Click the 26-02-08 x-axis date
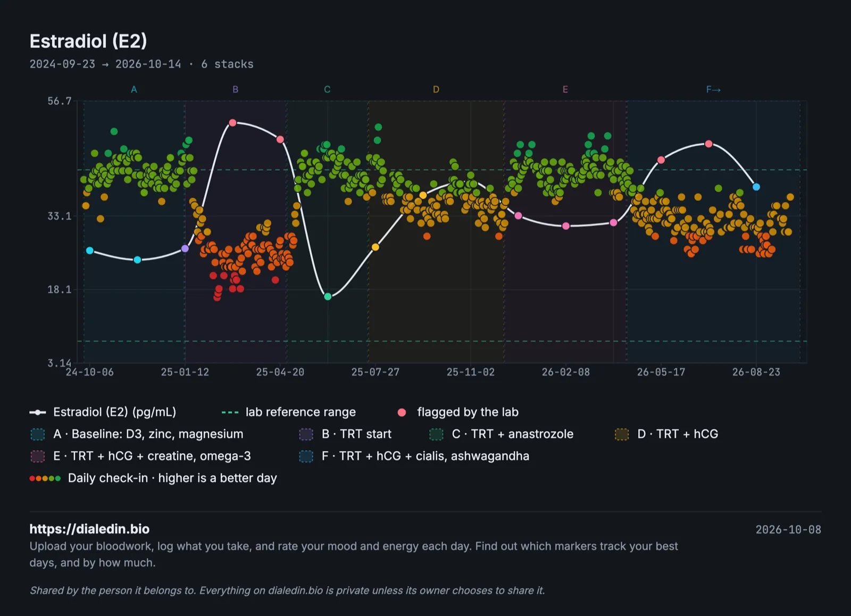 point(566,372)
